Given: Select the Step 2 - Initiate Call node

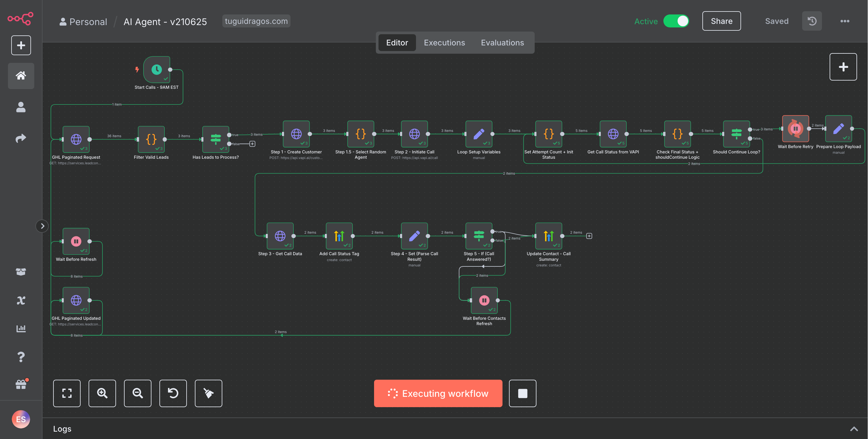Looking at the screenshot, I should click(415, 134).
